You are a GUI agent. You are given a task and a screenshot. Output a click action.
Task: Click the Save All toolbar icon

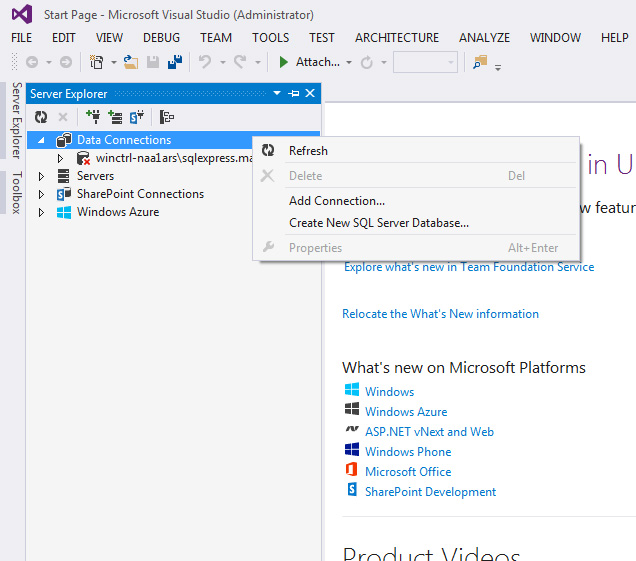pyautogui.click(x=175, y=62)
